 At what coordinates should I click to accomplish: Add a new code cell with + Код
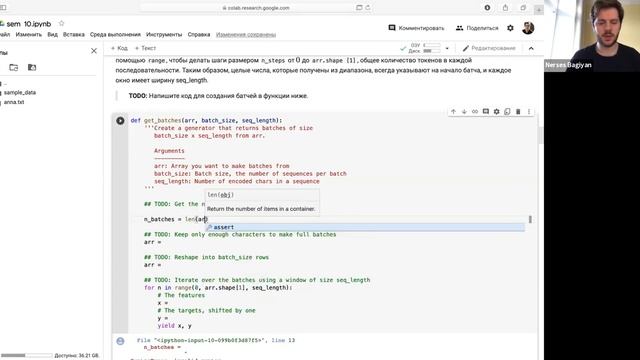pyautogui.click(x=119, y=48)
